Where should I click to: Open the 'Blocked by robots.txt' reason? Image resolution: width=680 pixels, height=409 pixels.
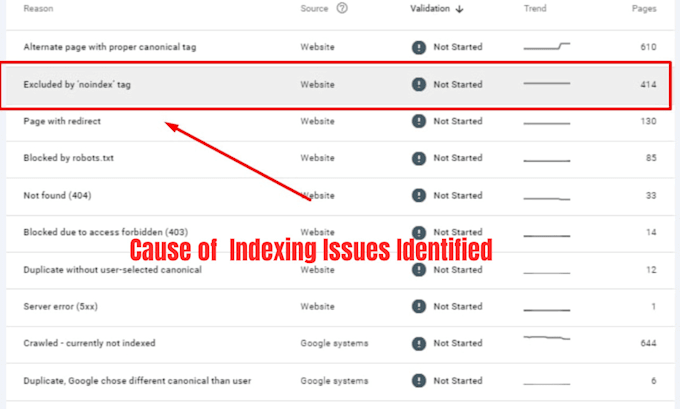(x=69, y=158)
